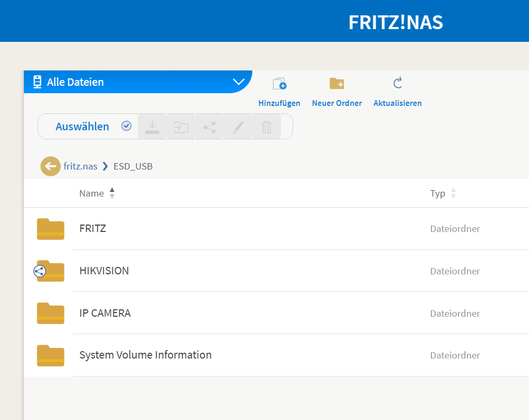
Task: Click the Hinzufügen add-file icon
Action: [x=279, y=84]
